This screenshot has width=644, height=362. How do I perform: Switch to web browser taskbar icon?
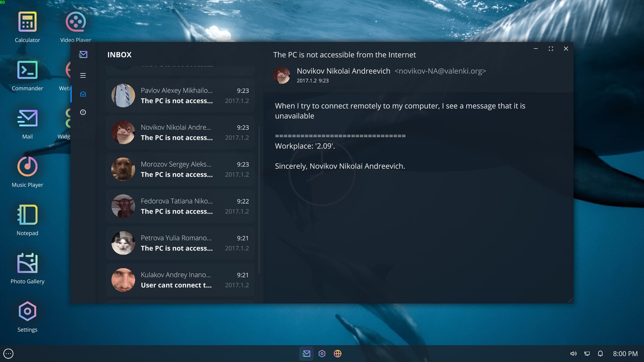coord(337,354)
